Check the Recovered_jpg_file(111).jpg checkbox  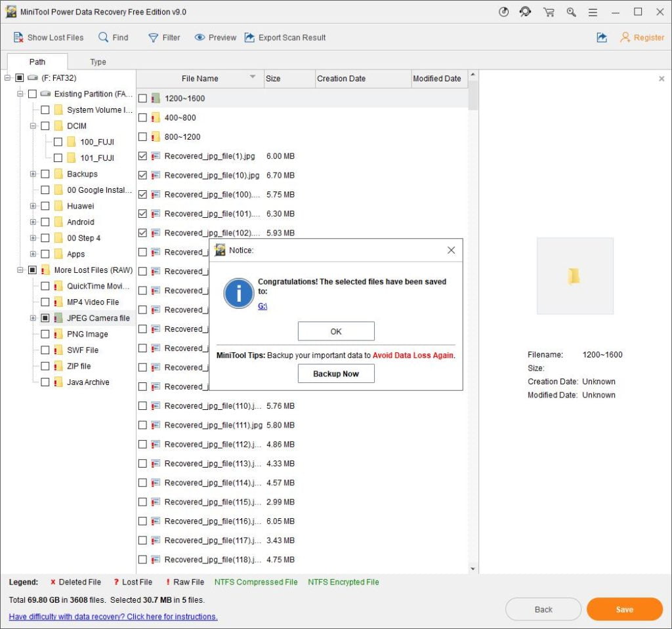pos(142,425)
